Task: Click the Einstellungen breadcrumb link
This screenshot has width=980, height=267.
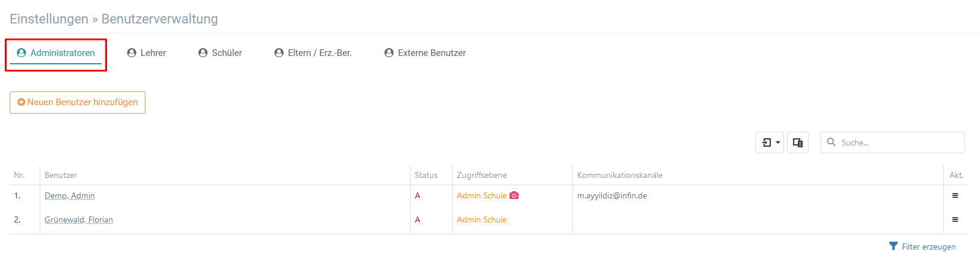Action: pyautogui.click(x=49, y=19)
